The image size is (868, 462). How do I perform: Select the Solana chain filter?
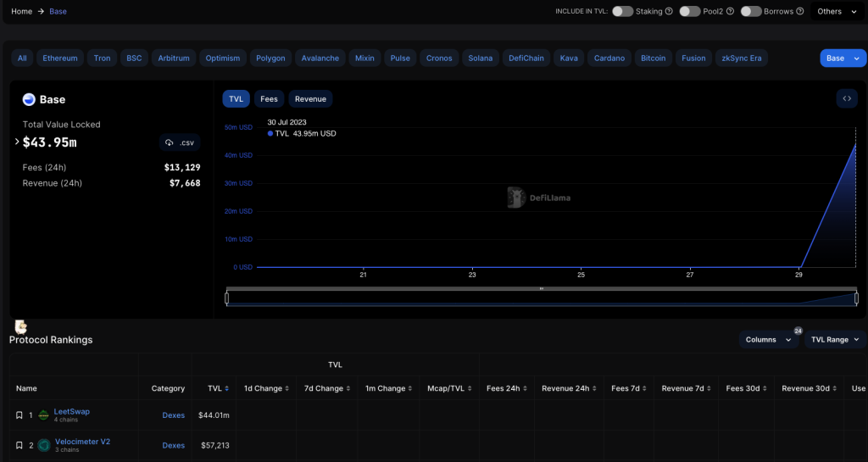pos(481,58)
